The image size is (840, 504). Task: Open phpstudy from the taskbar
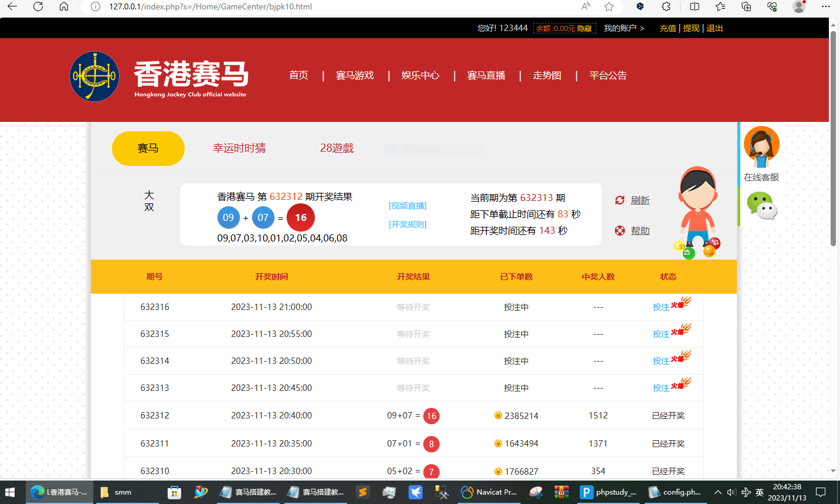608,492
